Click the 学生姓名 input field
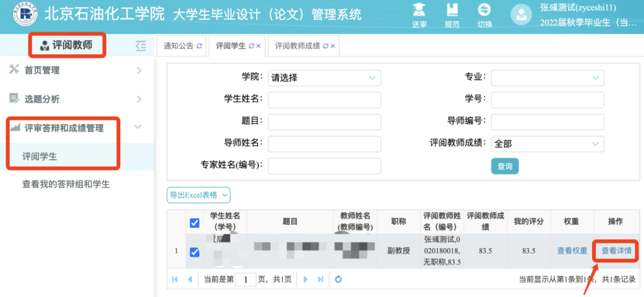Screen dimensions: 644x297 tap(324, 100)
